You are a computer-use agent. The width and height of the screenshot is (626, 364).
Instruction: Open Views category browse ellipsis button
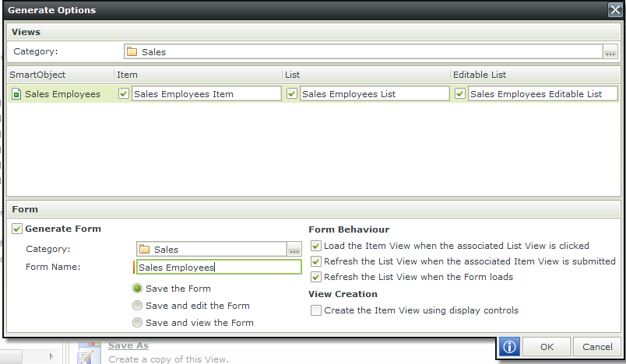610,52
